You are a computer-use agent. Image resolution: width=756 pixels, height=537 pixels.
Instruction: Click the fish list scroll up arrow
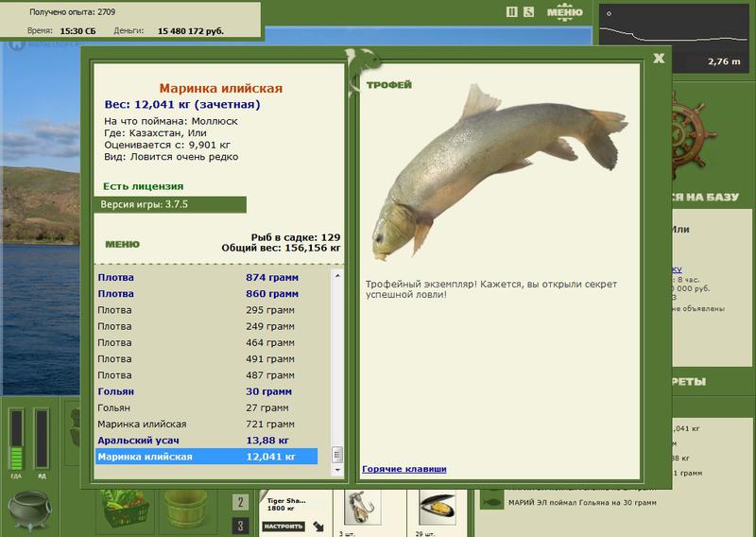pyautogui.click(x=337, y=275)
